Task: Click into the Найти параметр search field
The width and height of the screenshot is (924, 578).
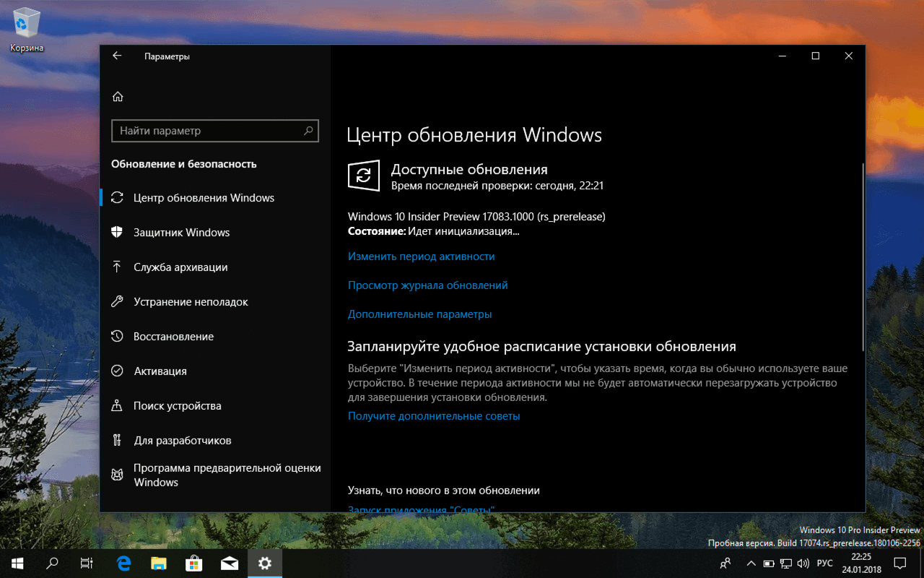Action: click(215, 131)
